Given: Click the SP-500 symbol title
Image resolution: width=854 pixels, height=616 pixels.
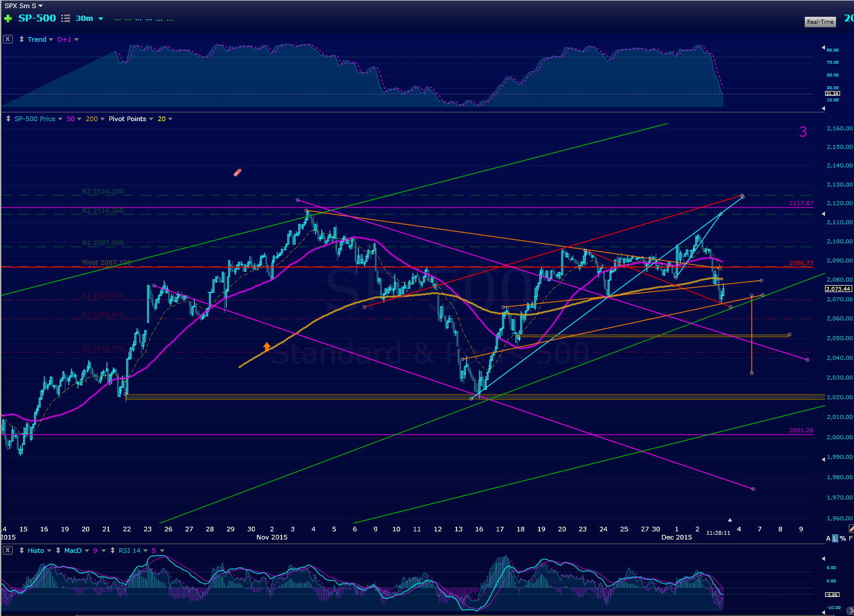Looking at the screenshot, I should click(x=37, y=18).
